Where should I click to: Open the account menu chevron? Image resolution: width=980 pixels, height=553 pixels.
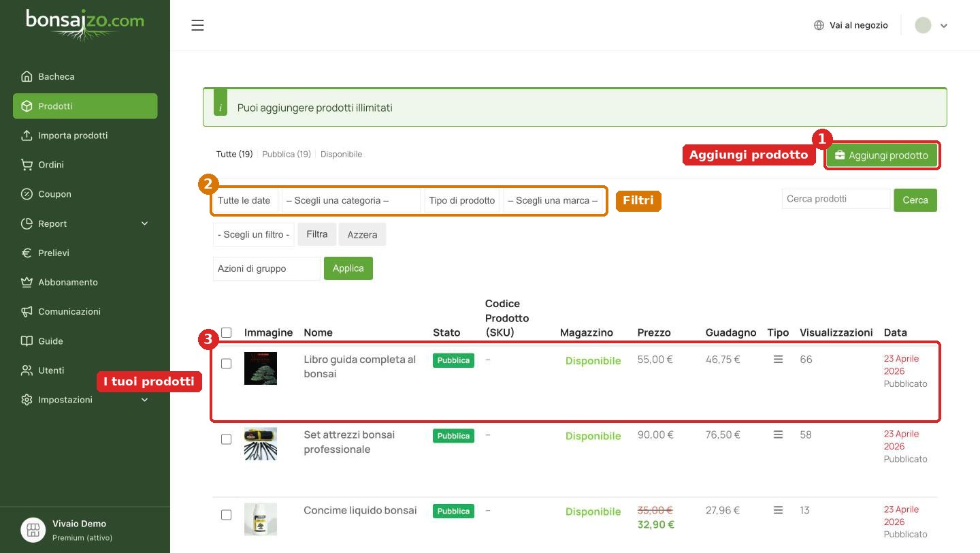(x=944, y=26)
